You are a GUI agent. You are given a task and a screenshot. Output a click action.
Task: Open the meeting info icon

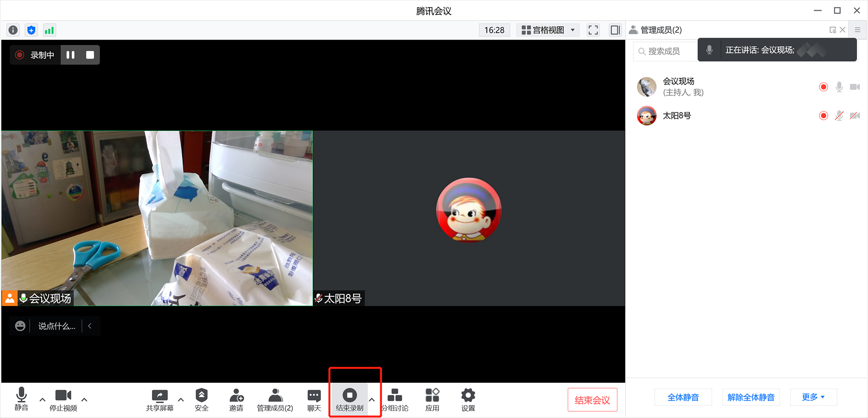point(13,30)
